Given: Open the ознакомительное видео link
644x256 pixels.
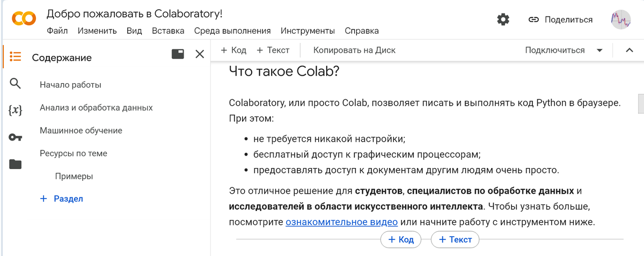Looking at the screenshot, I should [x=341, y=222].
